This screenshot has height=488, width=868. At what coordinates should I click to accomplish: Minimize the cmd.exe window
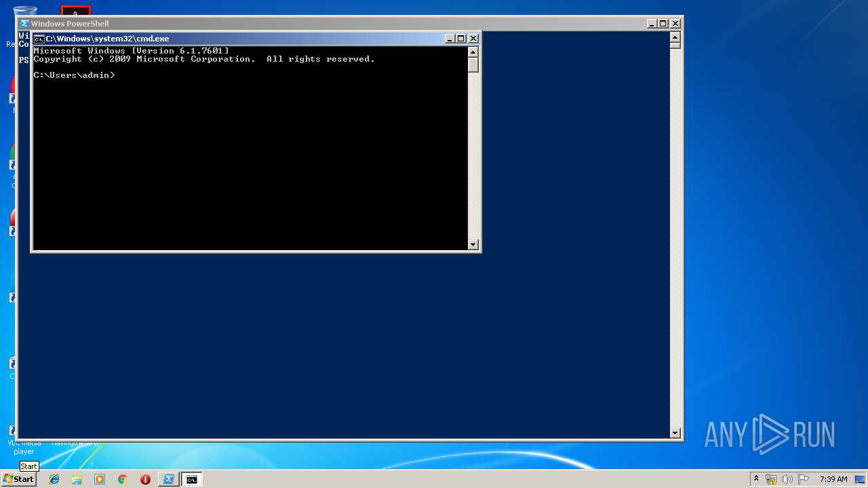click(x=450, y=39)
